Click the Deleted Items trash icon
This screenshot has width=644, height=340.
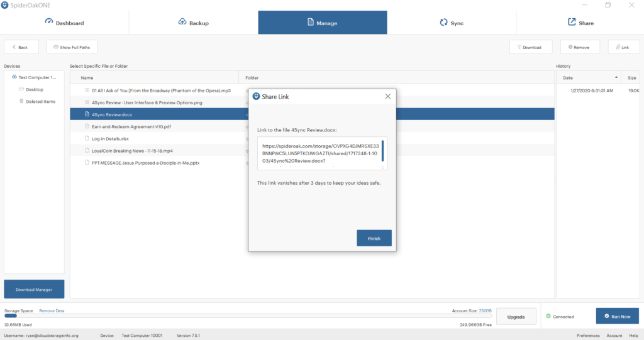(21, 101)
